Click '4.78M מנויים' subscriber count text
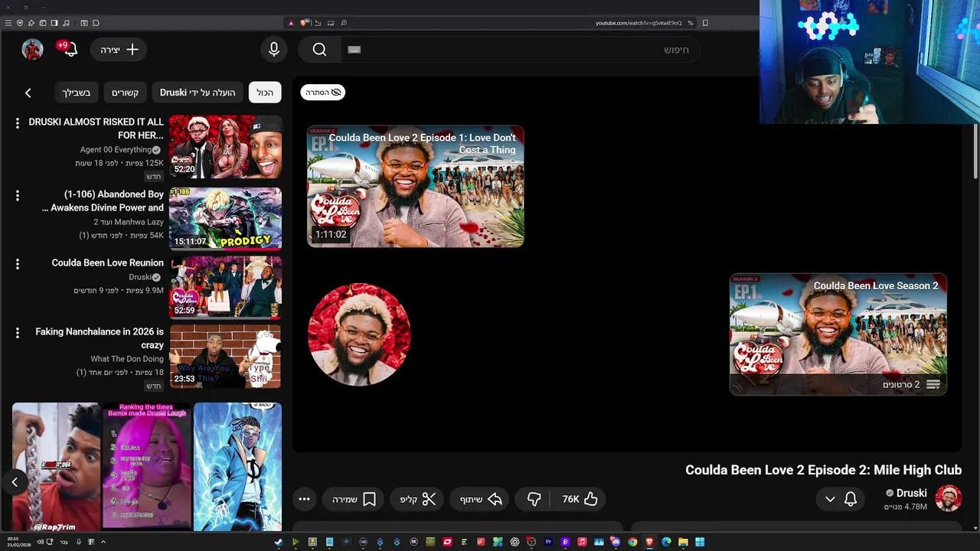The width and height of the screenshot is (980, 551). 905,507
